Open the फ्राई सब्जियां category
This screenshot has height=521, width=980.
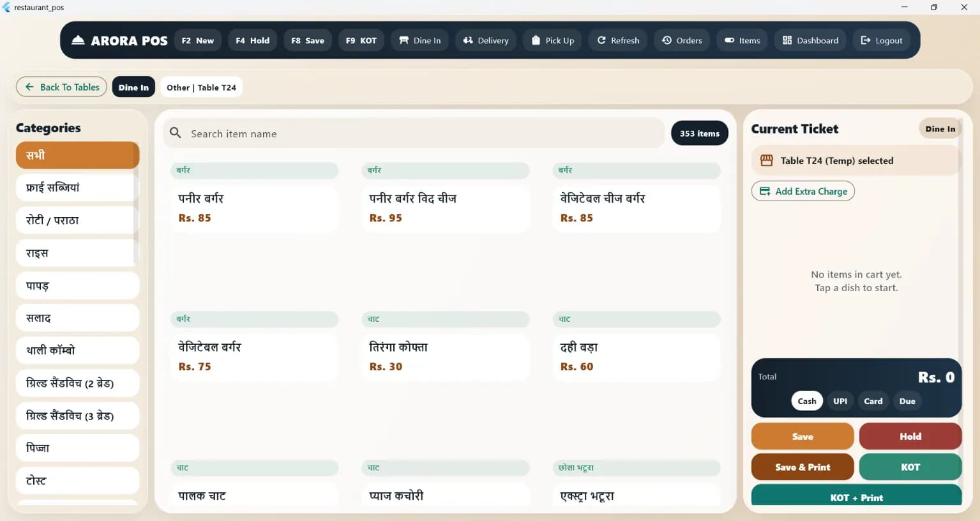(77, 188)
